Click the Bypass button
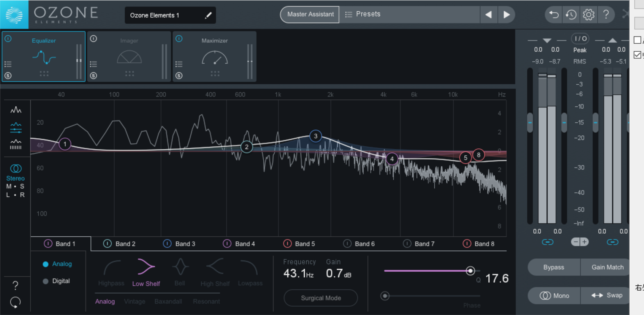The width and height of the screenshot is (644, 315). [554, 267]
